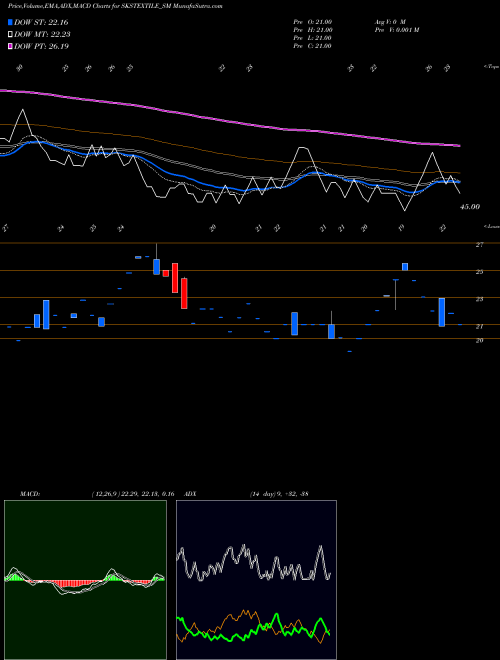Click the 'Avg V: 0 M' volume text
The image size is (500, 660).
click(x=390, y=21)
